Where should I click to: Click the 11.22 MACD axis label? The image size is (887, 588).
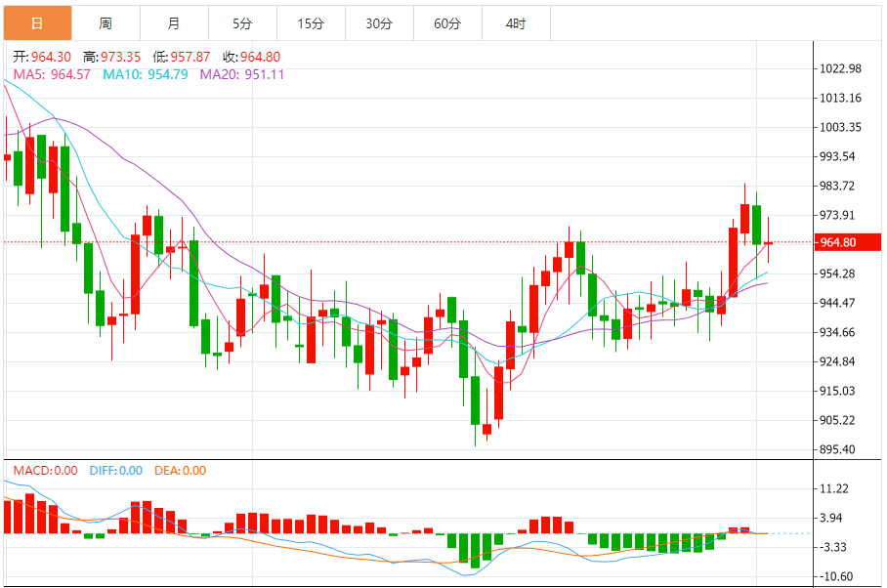click(834, 488)
